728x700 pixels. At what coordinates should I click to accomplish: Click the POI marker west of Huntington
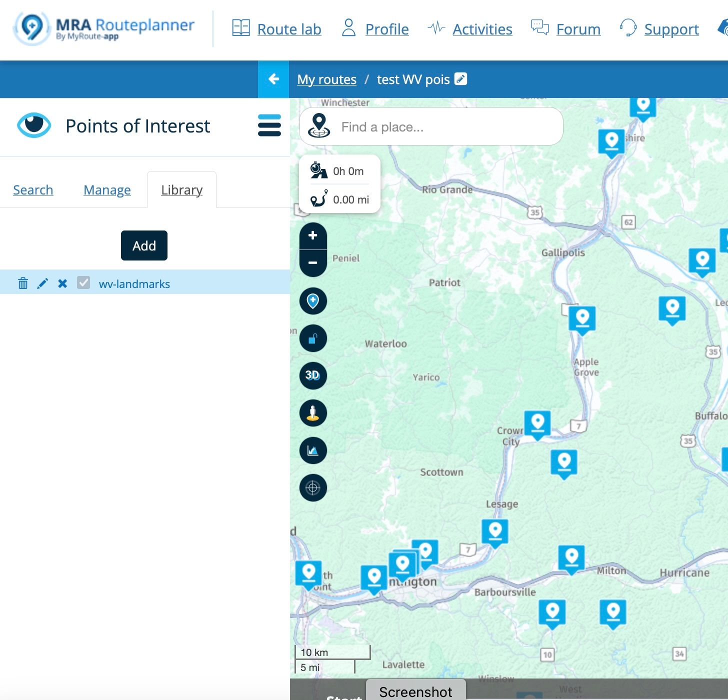pos(374,579)
